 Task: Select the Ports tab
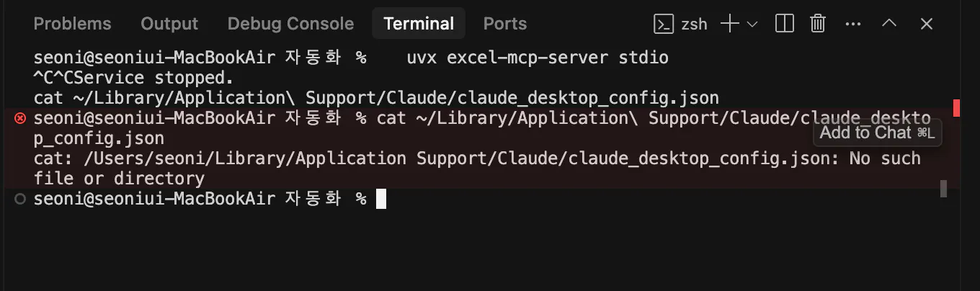pyautogui.click(x=504, y=24)
